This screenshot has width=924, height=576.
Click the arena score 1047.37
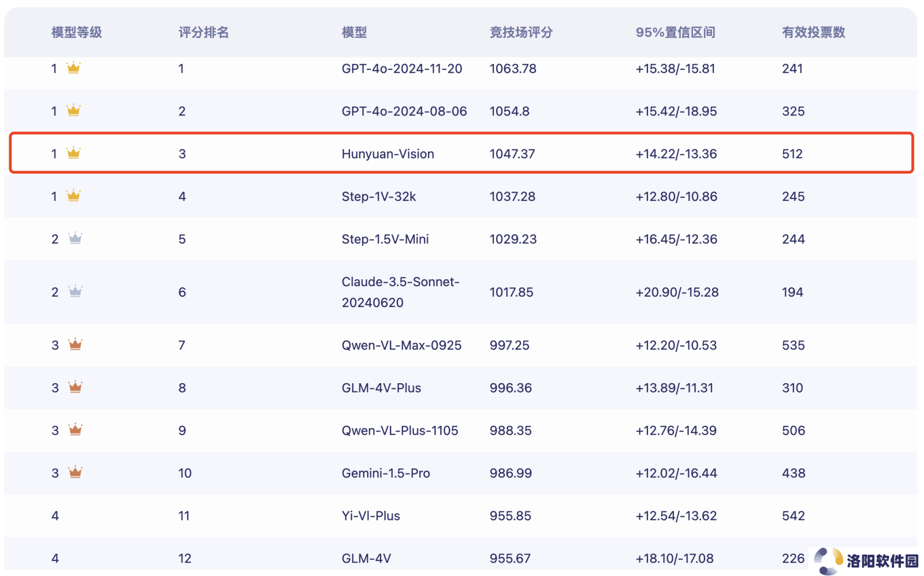[512, 154]
